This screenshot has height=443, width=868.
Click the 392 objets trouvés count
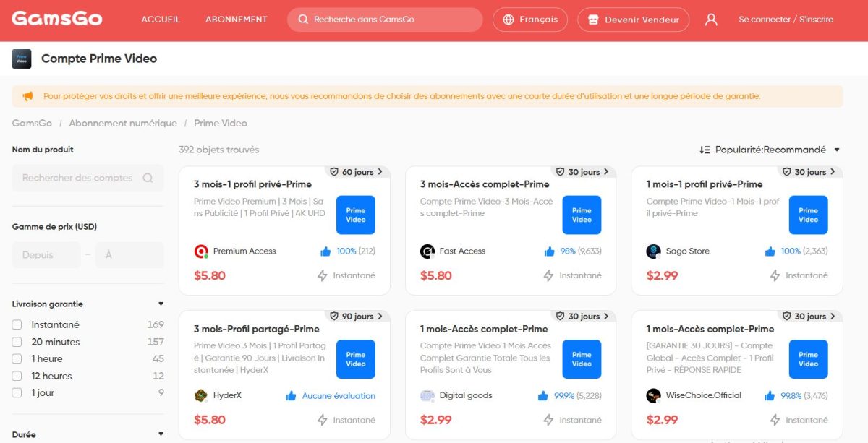click(x=219, y=150)
